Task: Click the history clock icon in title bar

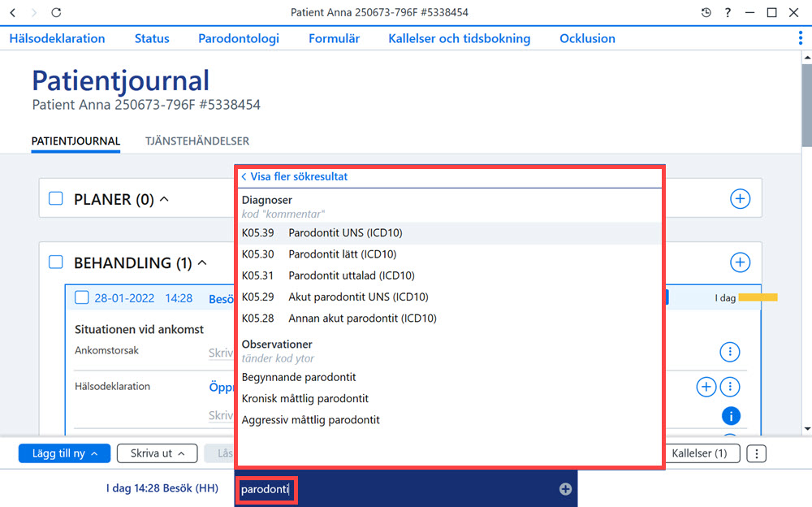Action: pos(706,12)
